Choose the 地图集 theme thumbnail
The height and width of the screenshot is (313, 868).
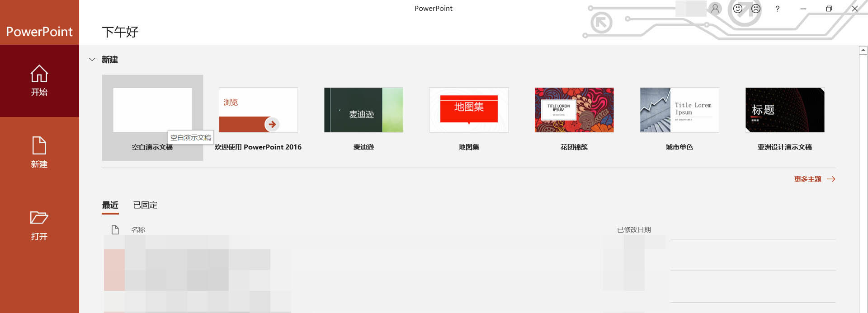pyautogui.click(x=469, y=110)
